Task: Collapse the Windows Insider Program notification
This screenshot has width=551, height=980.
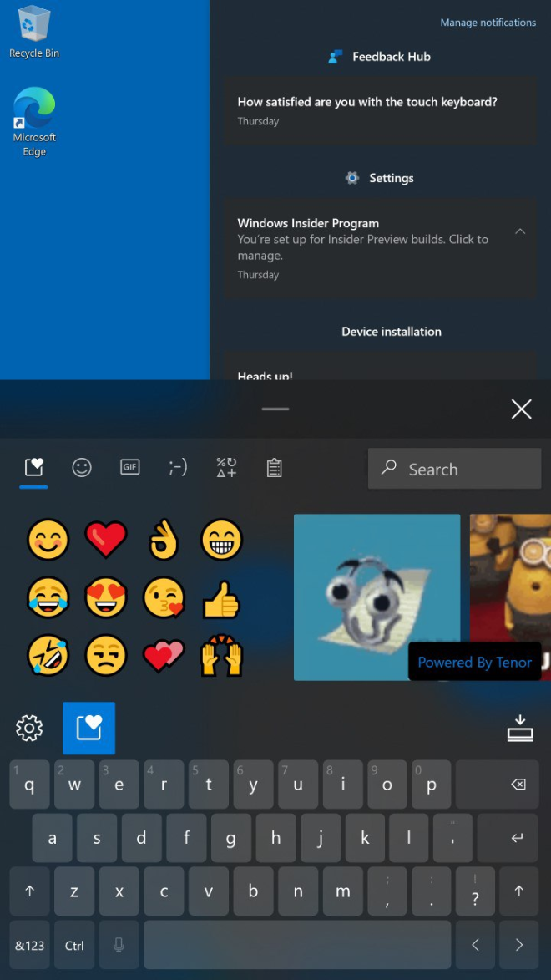Action: [x=519, y=231]
